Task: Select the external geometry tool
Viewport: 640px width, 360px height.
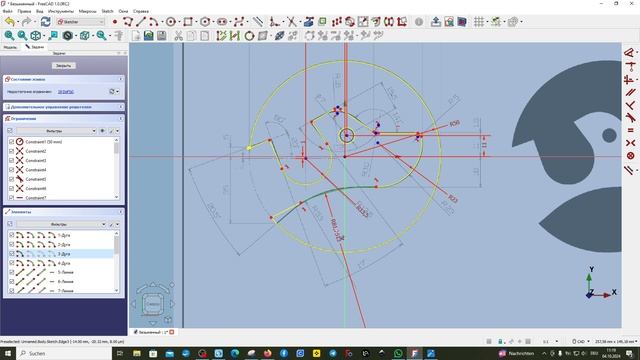Action: tap(309, 22)
